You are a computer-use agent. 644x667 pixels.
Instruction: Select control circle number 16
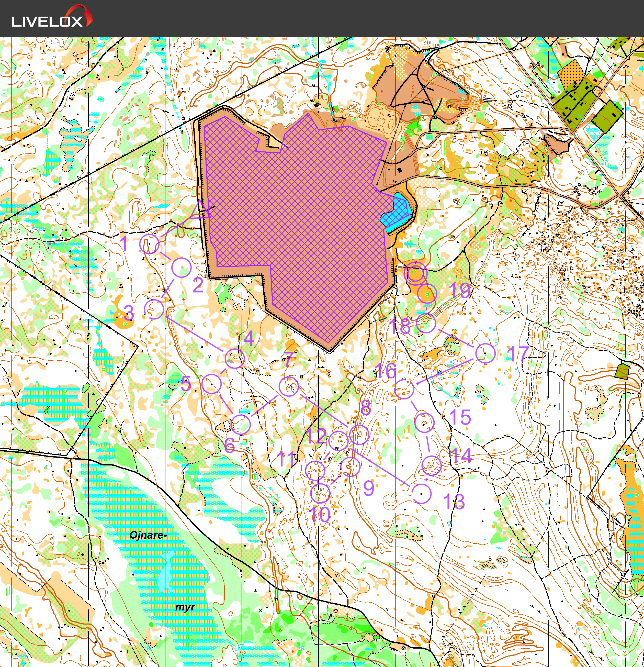click(404, 389)
